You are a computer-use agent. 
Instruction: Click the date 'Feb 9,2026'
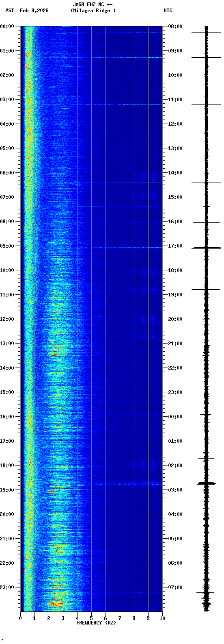(x=34, y=11)
